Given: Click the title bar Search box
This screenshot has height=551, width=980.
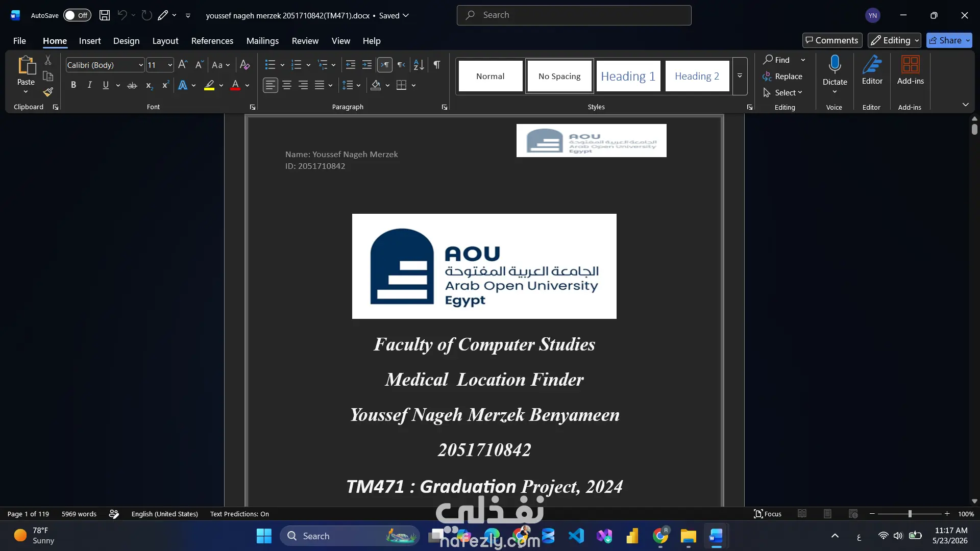Looking at the screenshot, I should (x=574, y=15).
